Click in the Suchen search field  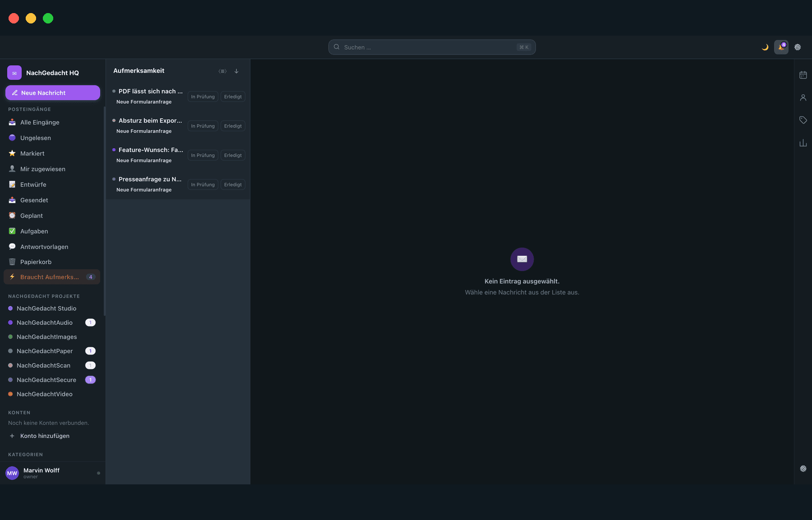(432, 47)
